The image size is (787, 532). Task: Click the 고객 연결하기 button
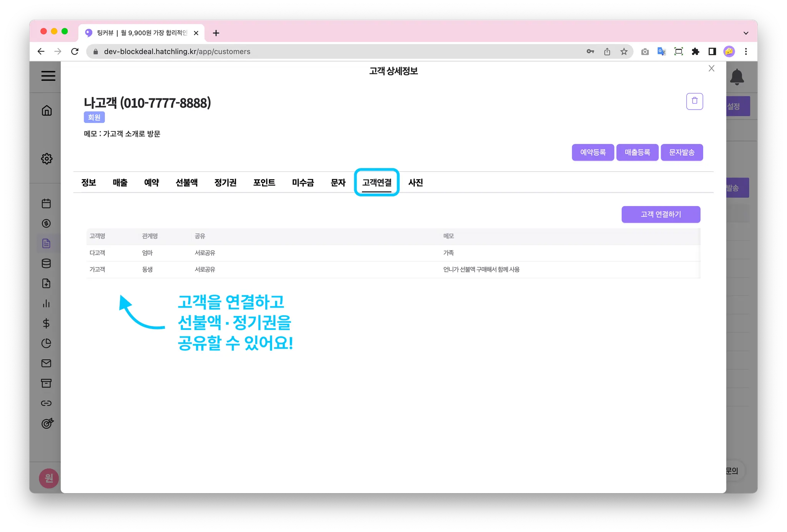[661, 214]
